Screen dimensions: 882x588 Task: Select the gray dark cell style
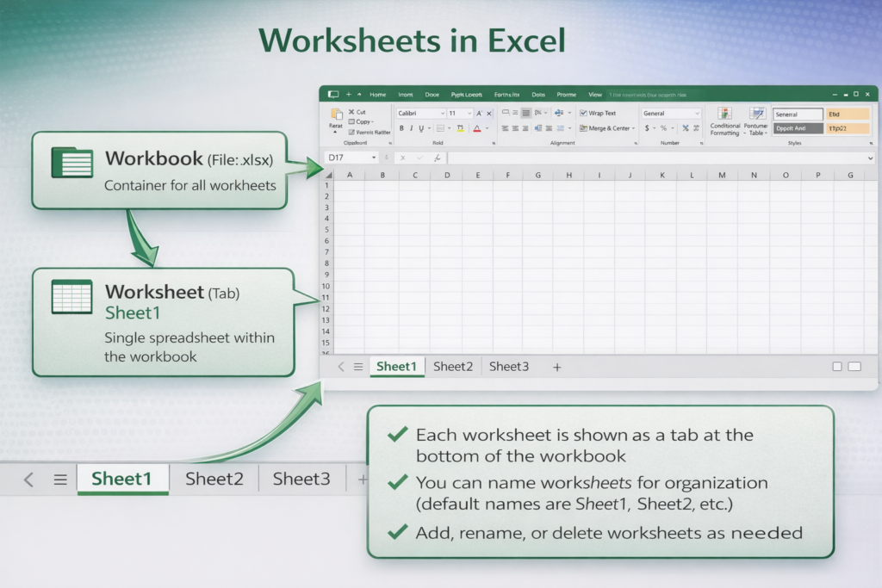(797, 128)
